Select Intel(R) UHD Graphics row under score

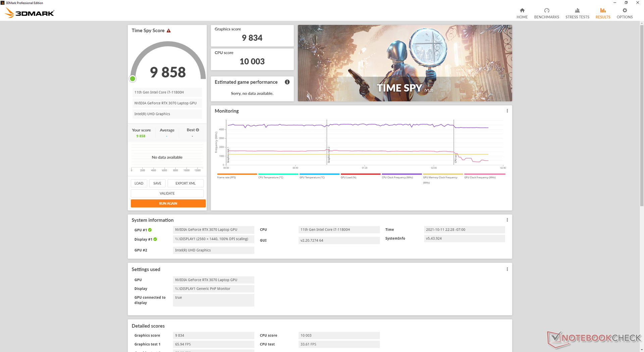167,114
